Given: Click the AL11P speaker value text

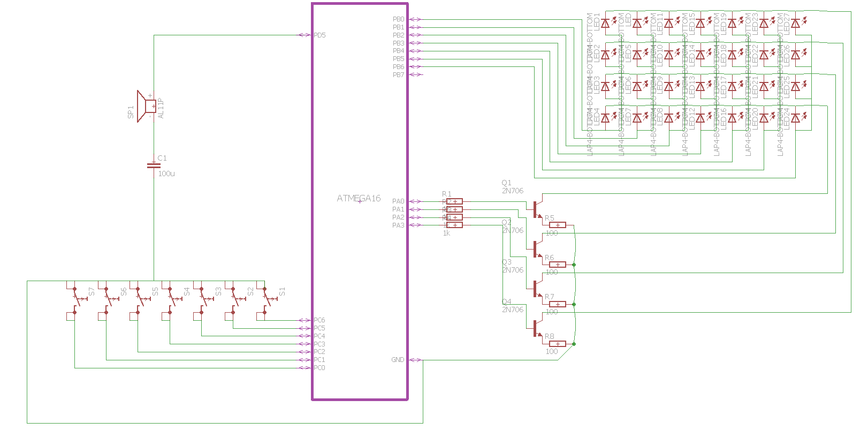Looking at the screenshot, I should [x=161, y=108].
